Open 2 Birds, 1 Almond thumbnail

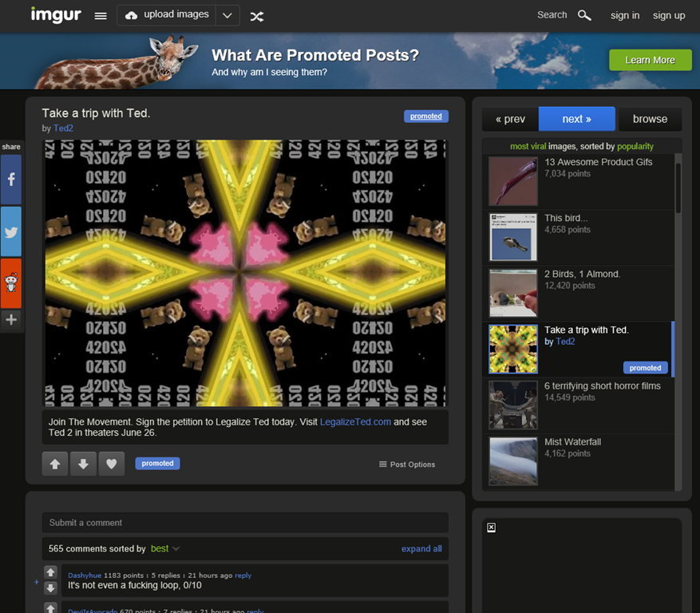[513, 293]
